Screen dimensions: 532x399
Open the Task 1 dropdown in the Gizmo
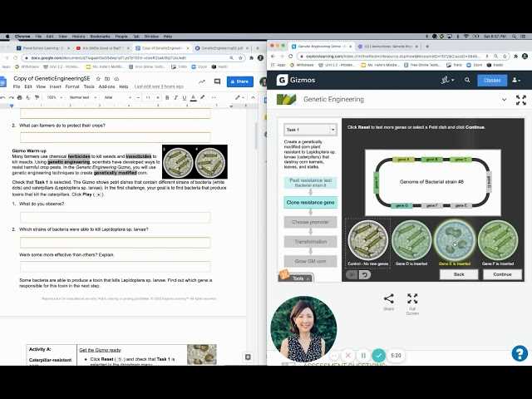coord(310,130)
